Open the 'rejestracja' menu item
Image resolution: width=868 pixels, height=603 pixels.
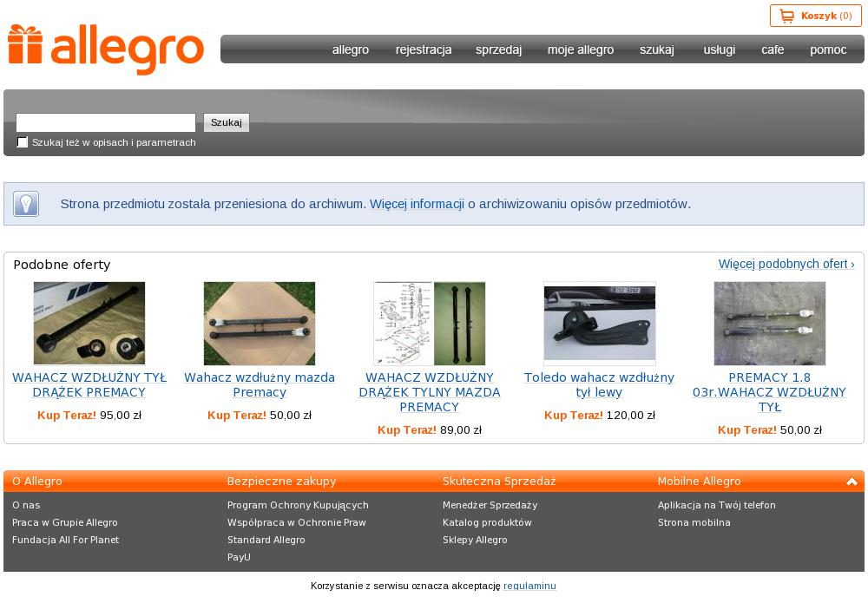tap(424, 49)
